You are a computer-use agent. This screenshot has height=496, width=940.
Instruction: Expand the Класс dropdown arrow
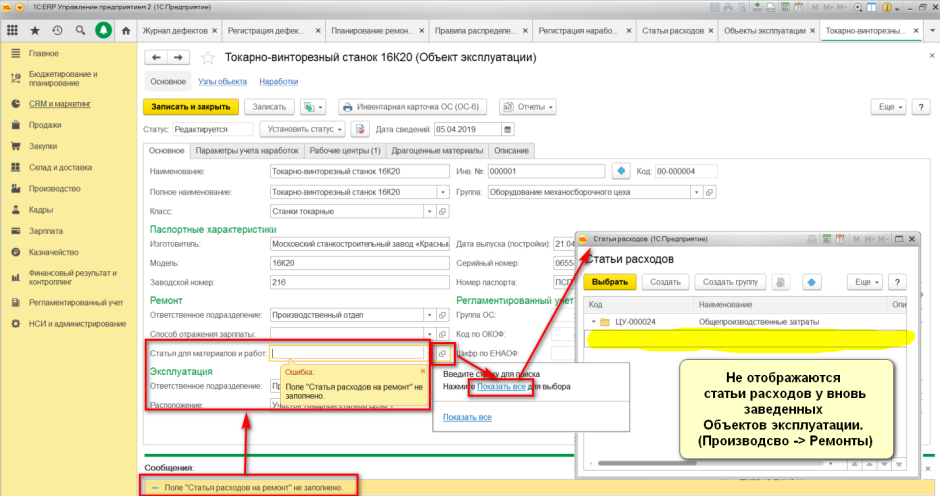pos(429,212)
